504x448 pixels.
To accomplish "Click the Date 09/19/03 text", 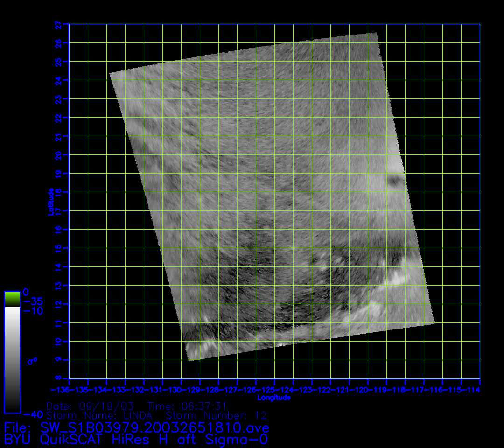I will (91, 406).
